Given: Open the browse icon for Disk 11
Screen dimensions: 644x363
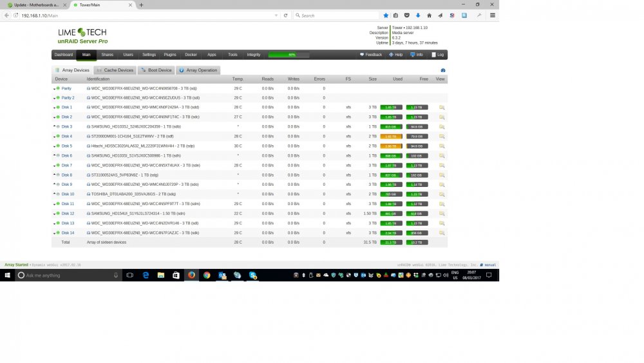Looking at the screenshot, I should (442, 204).
